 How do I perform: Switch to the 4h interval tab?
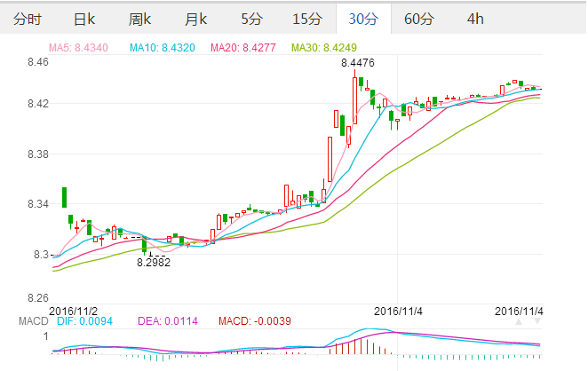(x=475, y=19)
